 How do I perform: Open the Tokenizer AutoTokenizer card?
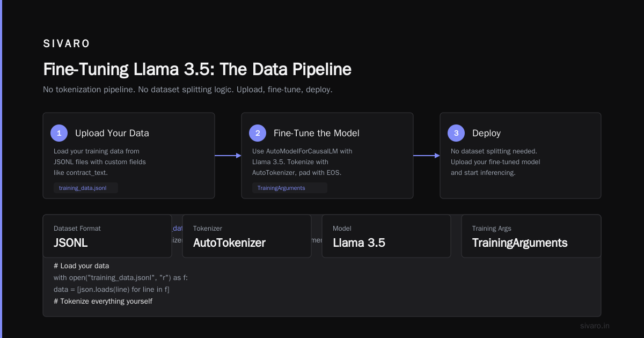click(247, 236)
